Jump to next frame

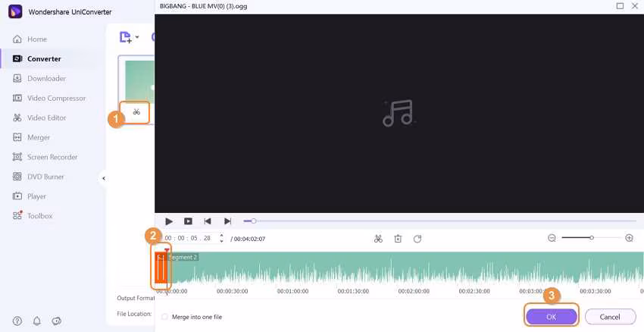coord(227,221)
